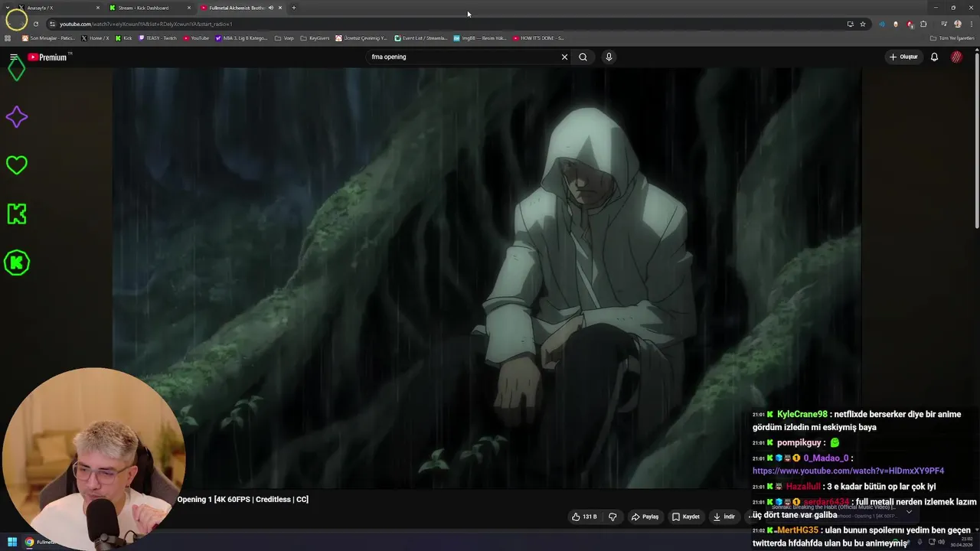Open the YouTube bookmark
This screenshot has height=551, width=980.
pos(196,37)
